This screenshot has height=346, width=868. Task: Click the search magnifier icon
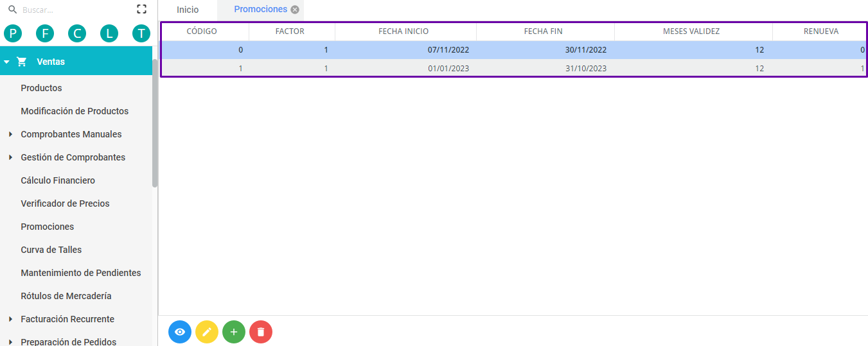(x=12, y=10)
